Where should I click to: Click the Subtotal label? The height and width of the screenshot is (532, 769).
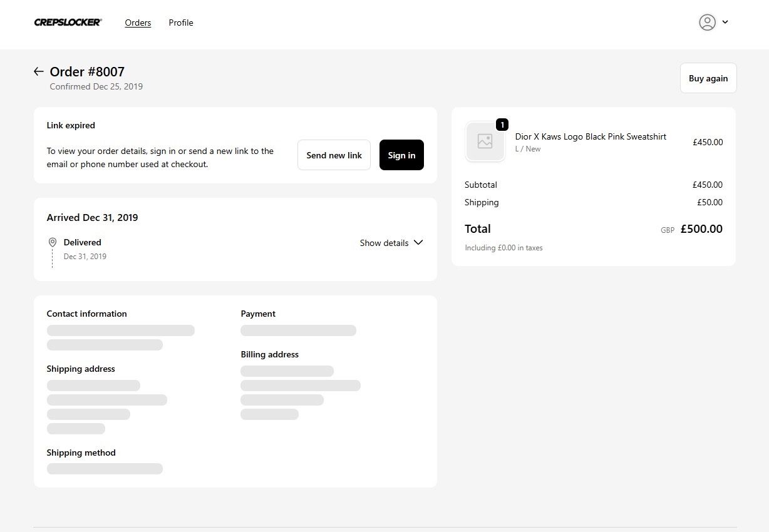pos(481,185)
